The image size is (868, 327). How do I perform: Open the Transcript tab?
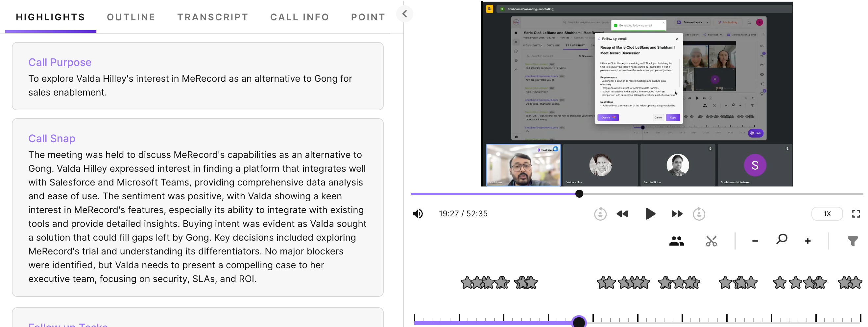tap(213, 17)
